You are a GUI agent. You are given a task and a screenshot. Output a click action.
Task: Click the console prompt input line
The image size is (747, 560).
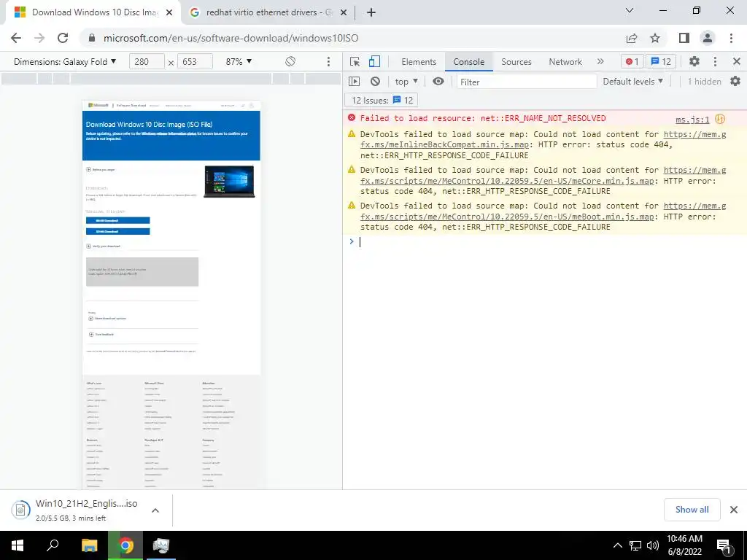(x=548, y=242)
